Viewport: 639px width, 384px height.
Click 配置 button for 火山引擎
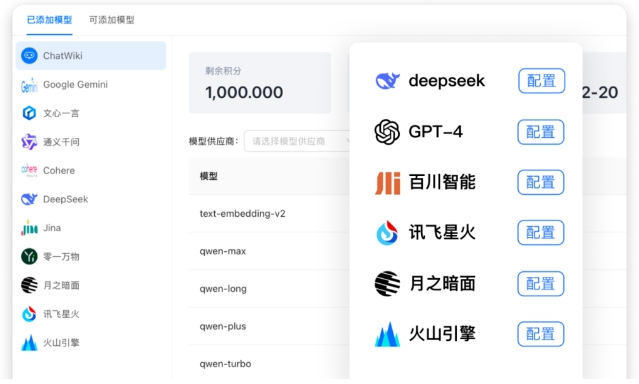(541, 334)
